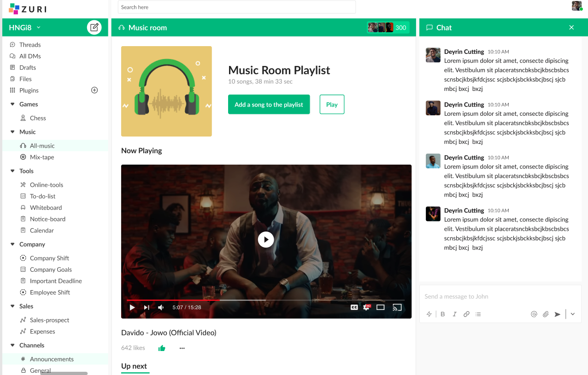588x375 pixels.
Task: Insert a link in the chat message
Action: (466, 314)
